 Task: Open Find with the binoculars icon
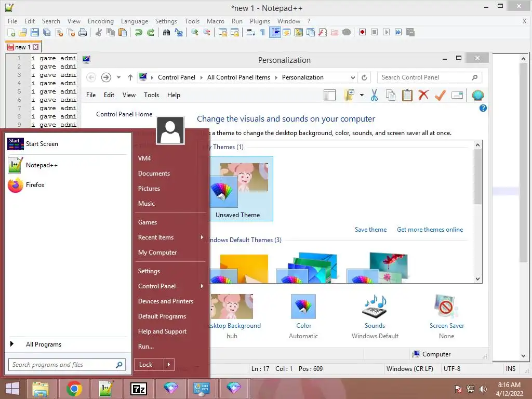coord(167,32)
